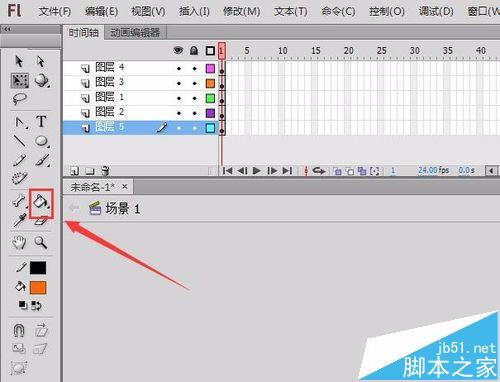Go to last frame button

click(287, 171)
